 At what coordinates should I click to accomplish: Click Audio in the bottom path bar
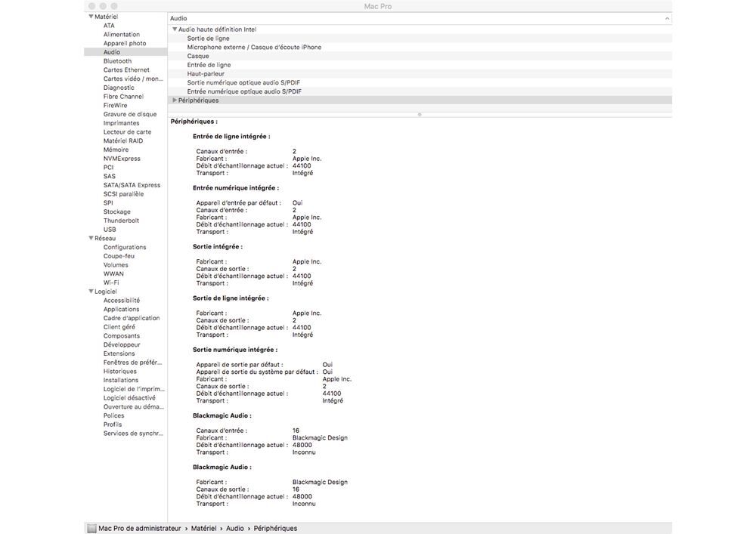(235, 528)
